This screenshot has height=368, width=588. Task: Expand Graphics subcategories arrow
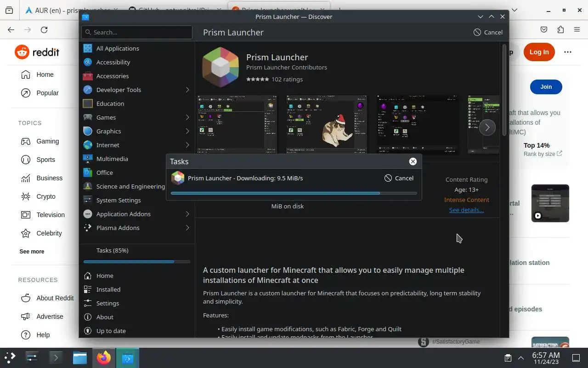pos(187,131)
